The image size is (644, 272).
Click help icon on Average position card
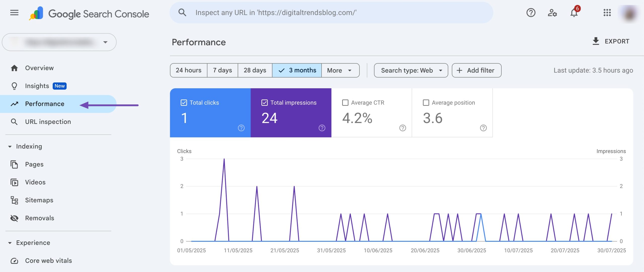(x=483, y=128)
